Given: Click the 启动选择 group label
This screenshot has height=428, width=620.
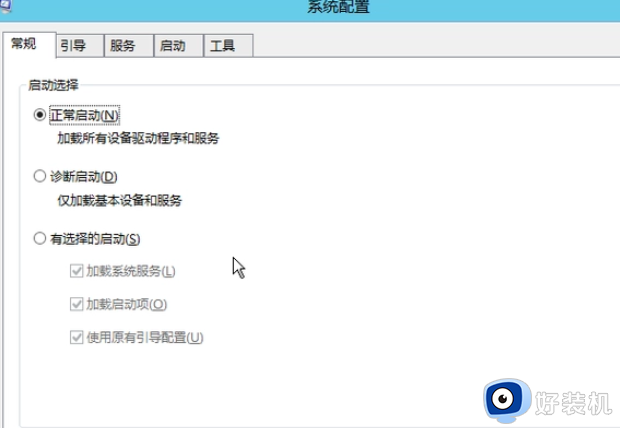Looking at the screenshot, I should tap(53, 85).
